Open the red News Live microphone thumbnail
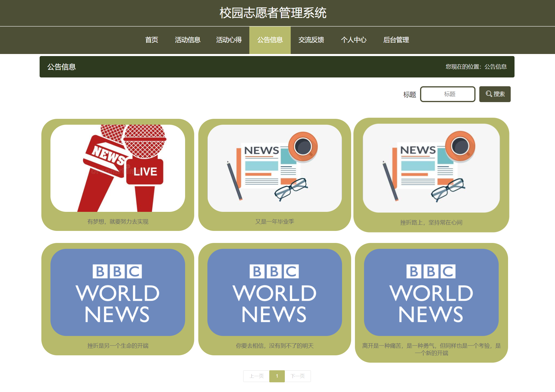Viewport: 555px width, 392px height. click(118, 168)
